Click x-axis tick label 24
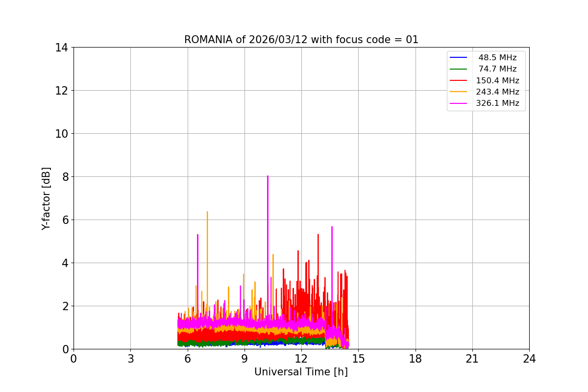Image resolution: width=588 pixels, height=392 pixels. click(529, 359)
